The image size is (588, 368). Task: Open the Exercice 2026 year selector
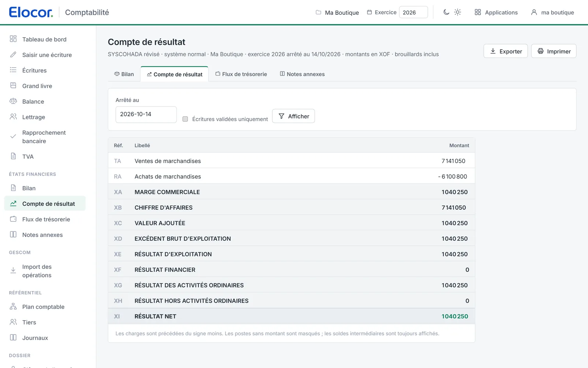pos(413,12)
